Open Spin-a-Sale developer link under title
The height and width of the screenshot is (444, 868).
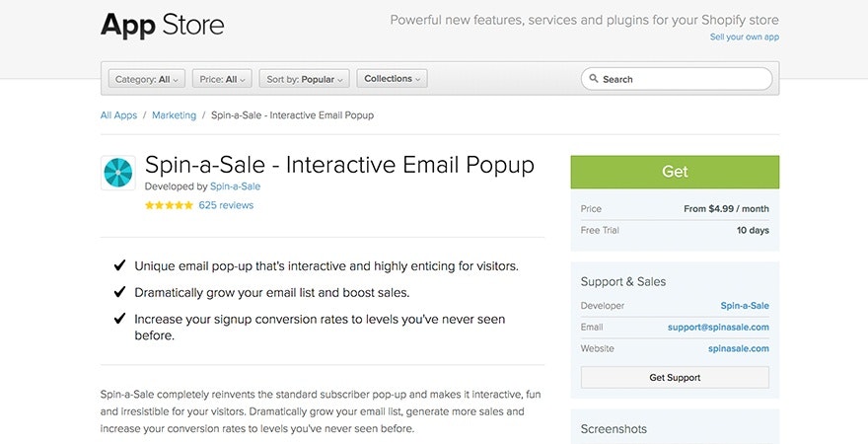pos(236,185)
